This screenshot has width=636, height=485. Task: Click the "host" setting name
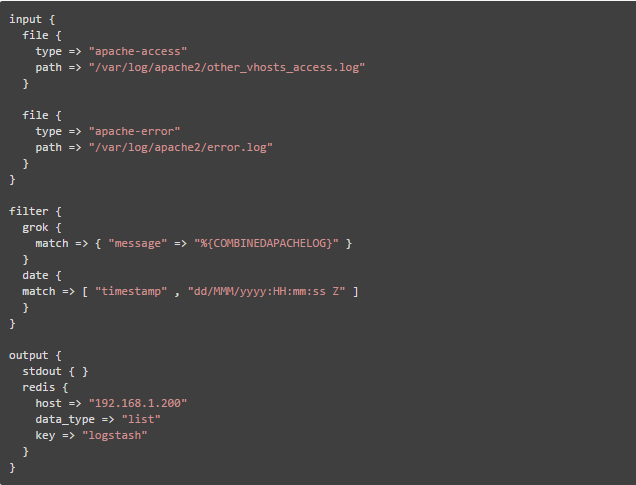48,403
